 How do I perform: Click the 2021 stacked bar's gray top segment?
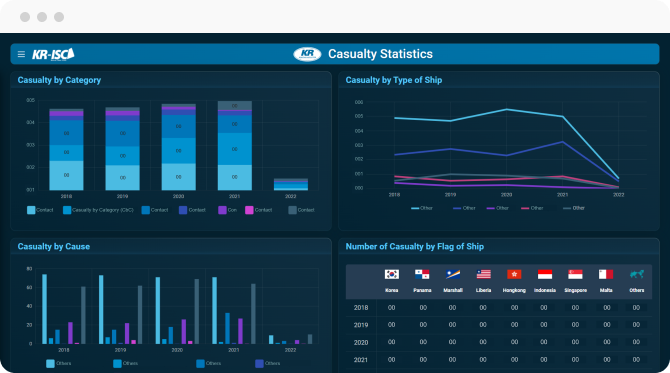pos(235,106)
